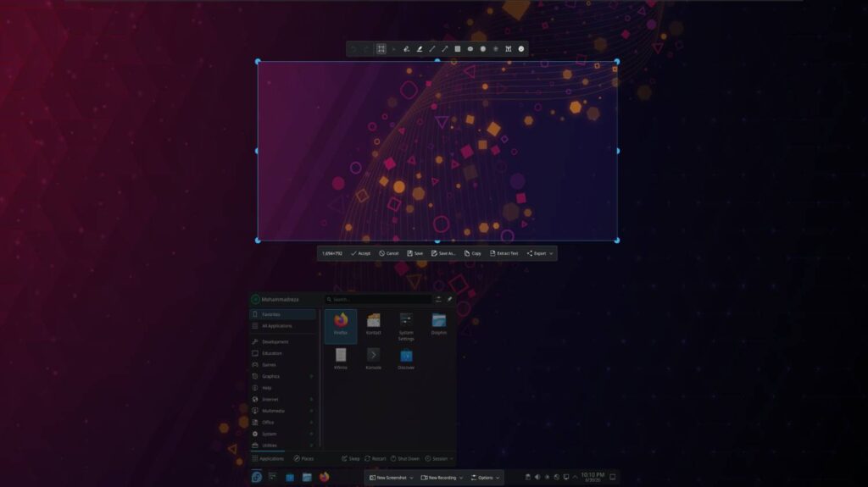Select the crop selection tool
Screen dimensions: 868x487
click(x=381, y=49)
